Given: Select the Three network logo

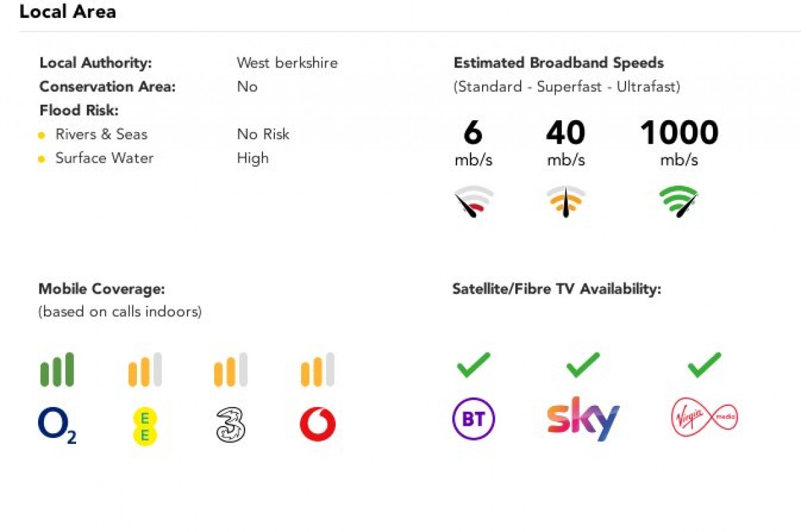Looking at the screenshot, I should click(x=231, y=425).
